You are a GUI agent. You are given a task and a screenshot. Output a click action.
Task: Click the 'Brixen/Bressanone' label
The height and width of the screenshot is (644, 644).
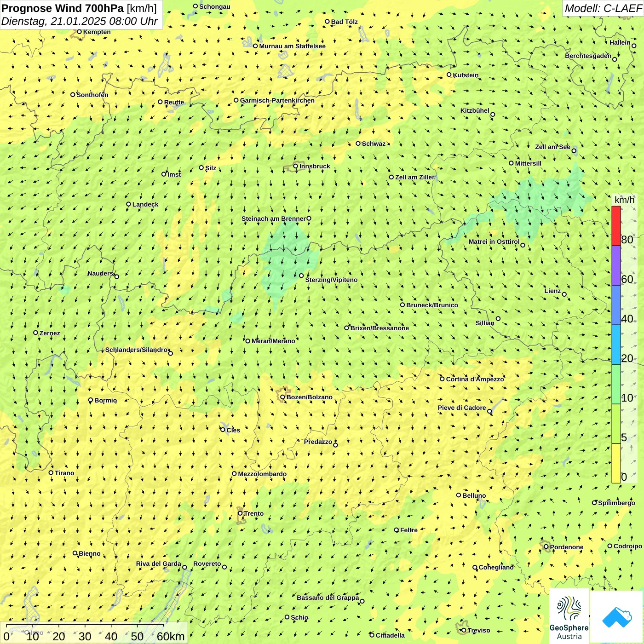coord(379,328)
